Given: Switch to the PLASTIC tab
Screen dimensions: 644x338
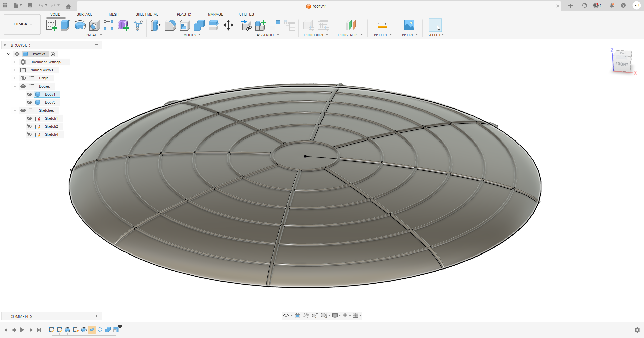Looking at the screenshot, I should click(x=184, y=14).
